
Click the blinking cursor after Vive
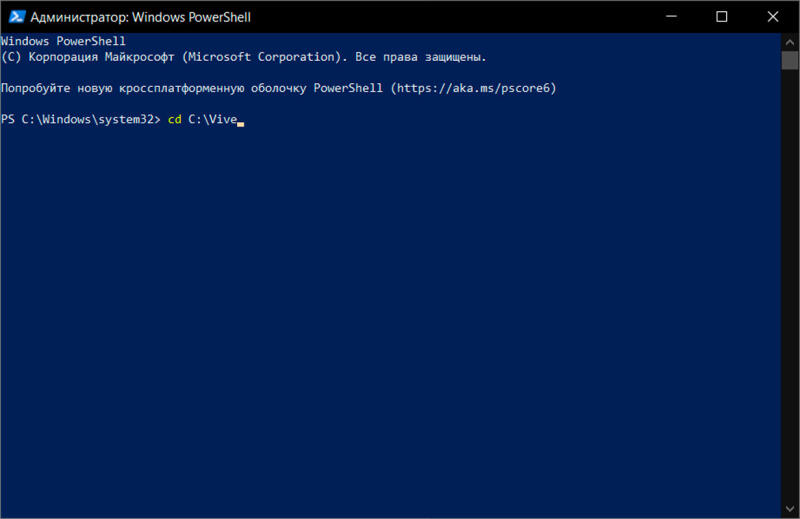tap(241, 124)
